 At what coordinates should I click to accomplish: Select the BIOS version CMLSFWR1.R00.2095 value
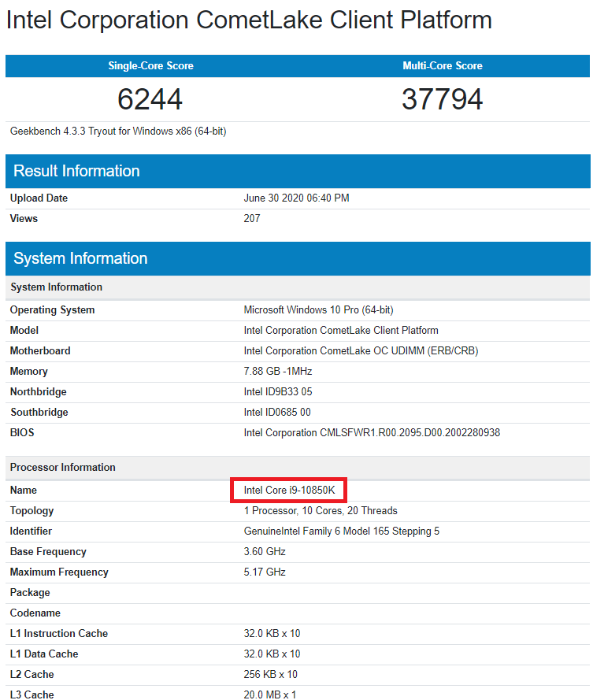(x=372, y=432)
